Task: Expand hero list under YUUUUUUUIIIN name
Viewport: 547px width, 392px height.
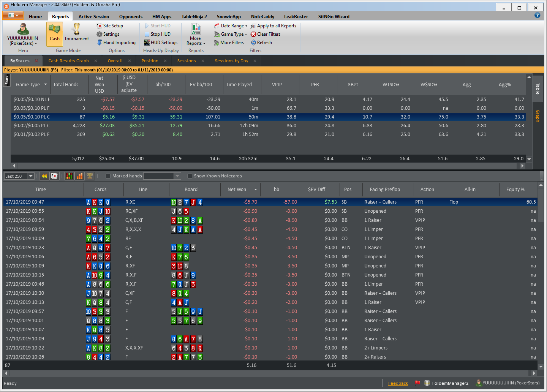Action: click(x=36, y=44)
